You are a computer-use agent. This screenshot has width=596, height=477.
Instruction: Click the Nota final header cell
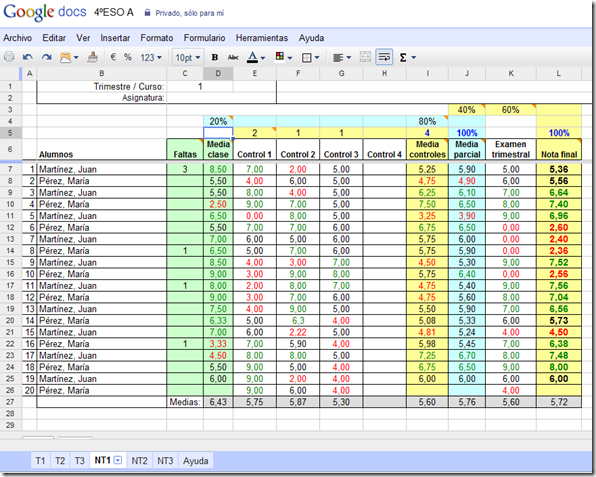coord(559,149)
